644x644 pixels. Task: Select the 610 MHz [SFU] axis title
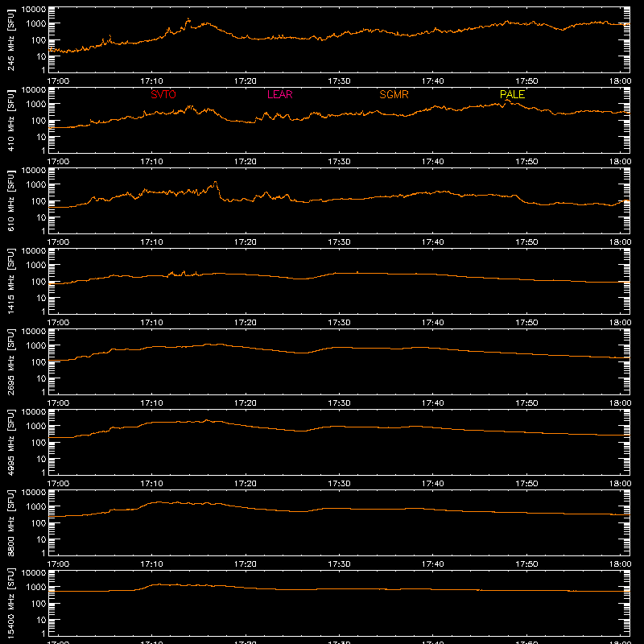coord(10,200)
